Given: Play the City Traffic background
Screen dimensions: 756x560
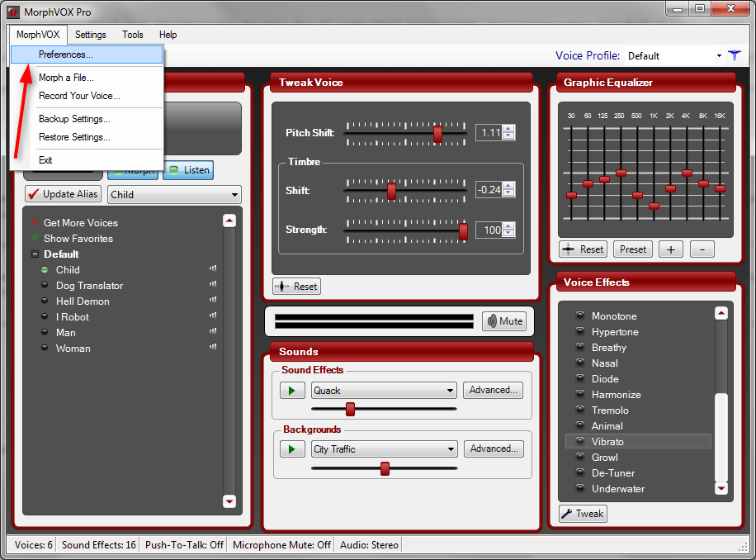Looking at the screenshot, I should (x=292, y=449).
